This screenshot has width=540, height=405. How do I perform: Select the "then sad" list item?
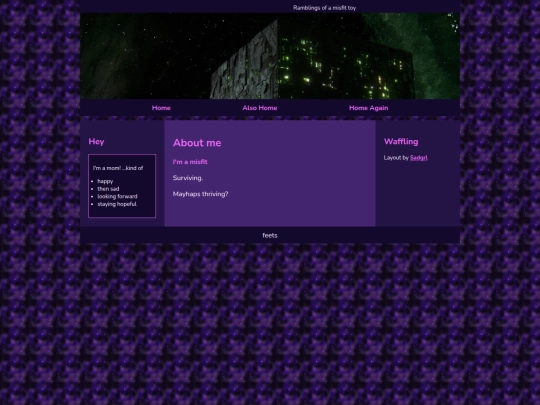point(108,189)
